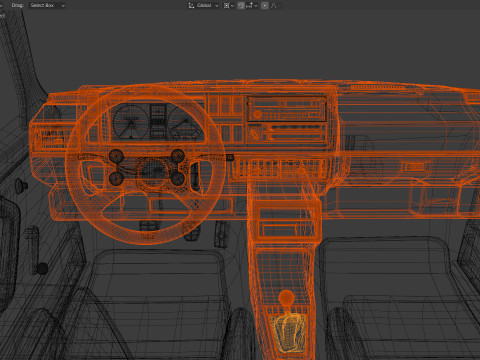Screen dimensions: 480x360
Task: Click the transform orientation axes icon
Action: 191,5
